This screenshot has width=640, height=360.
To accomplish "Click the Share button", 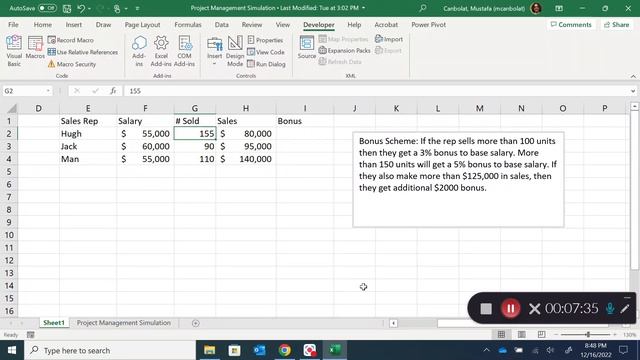I will [617, 24].
